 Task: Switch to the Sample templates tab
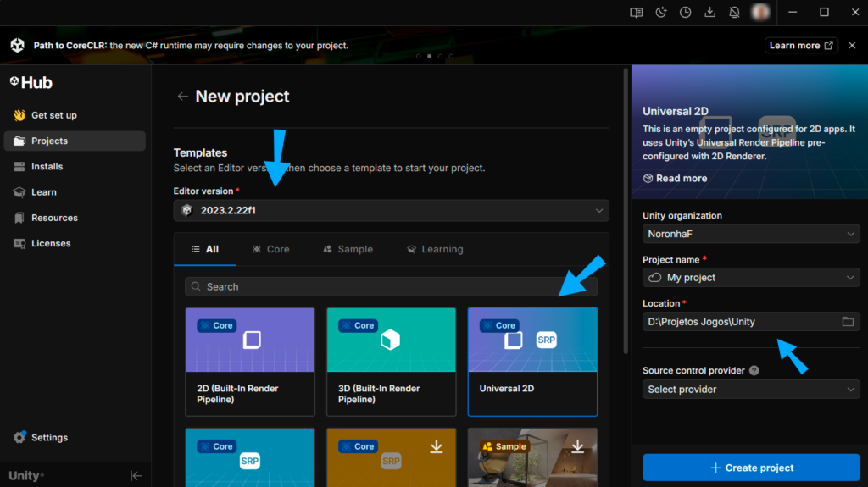point(348,249)
